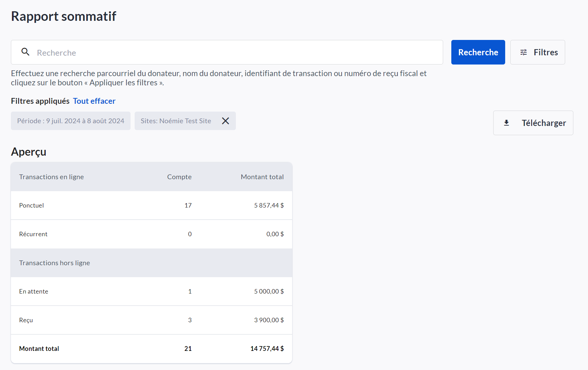
Task: Clear all filters via Tout effacer link
Action: pyautogui.click(x=94, y=101)
